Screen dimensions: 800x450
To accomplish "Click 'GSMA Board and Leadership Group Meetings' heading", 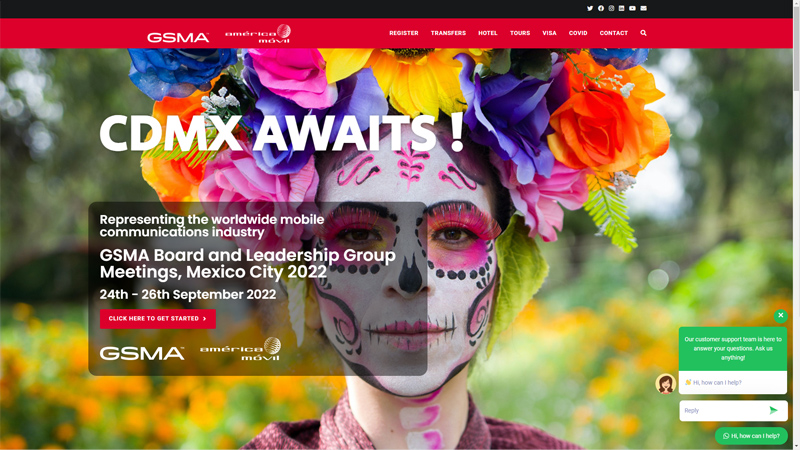I will 247,263.
